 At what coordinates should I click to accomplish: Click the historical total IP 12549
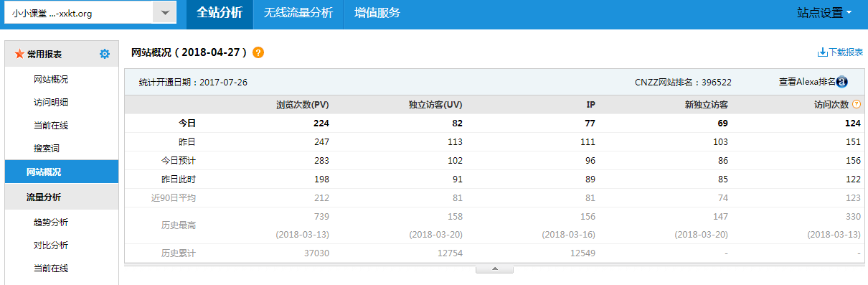click(x=582, y=253)
